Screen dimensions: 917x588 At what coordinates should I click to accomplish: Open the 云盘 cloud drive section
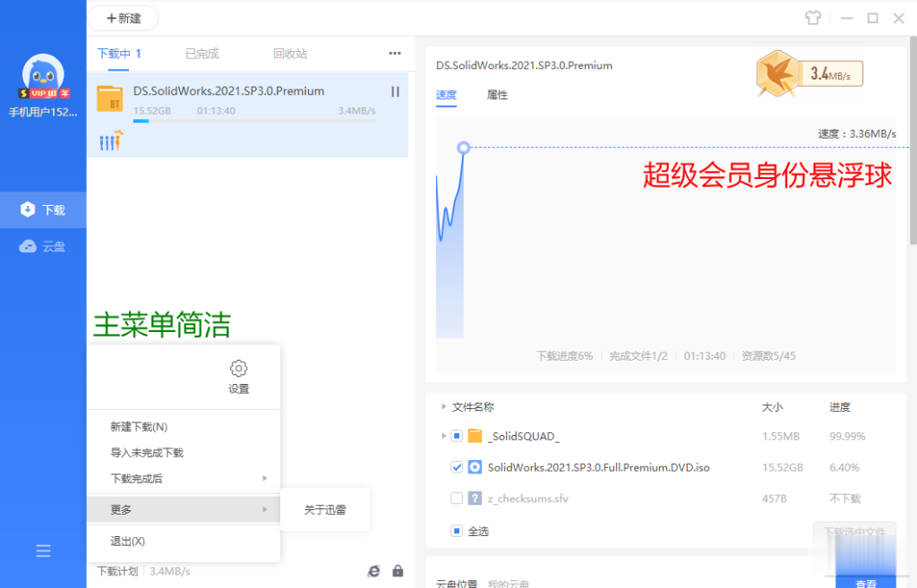[x=43, y=246]
